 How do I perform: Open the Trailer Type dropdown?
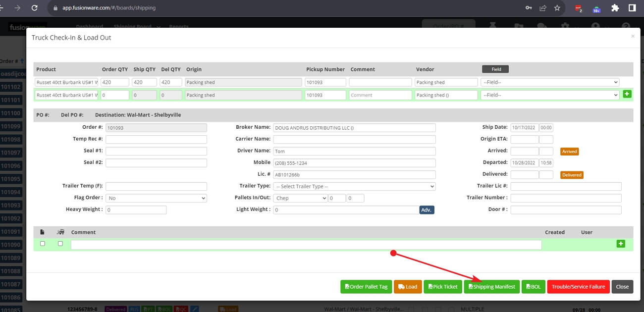[x=354, y=186]
